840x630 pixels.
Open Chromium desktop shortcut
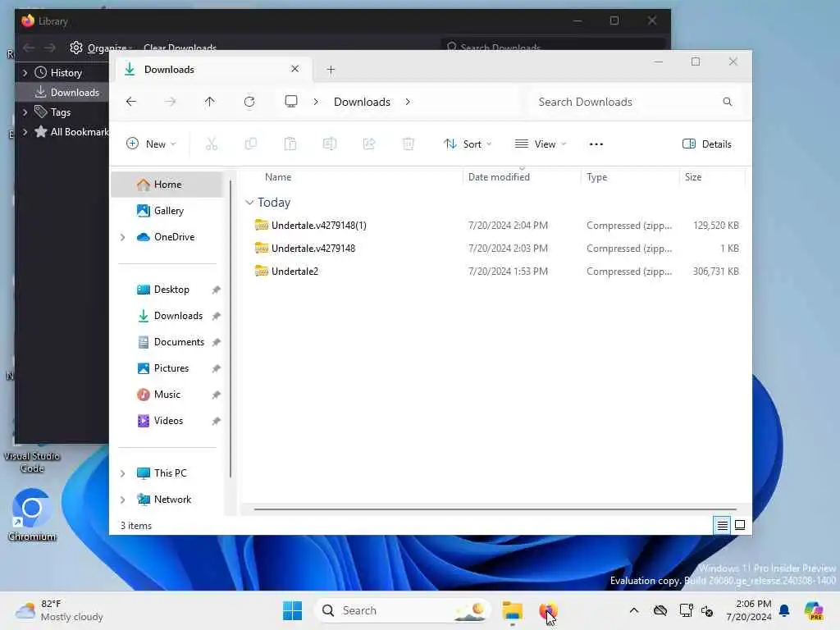(32, 515)
